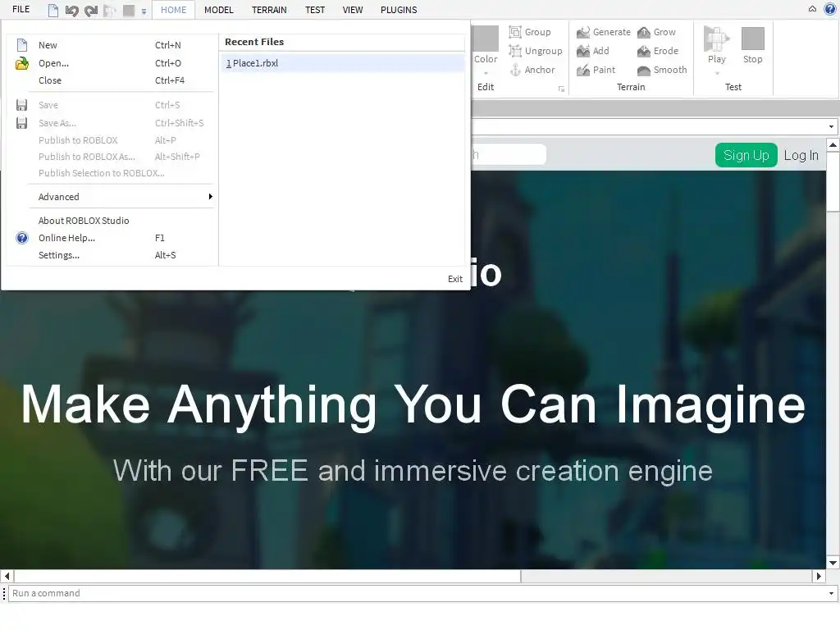Click the horizontal scrollbar right arrow
The image size is (840, 630).
coord(819,577)
